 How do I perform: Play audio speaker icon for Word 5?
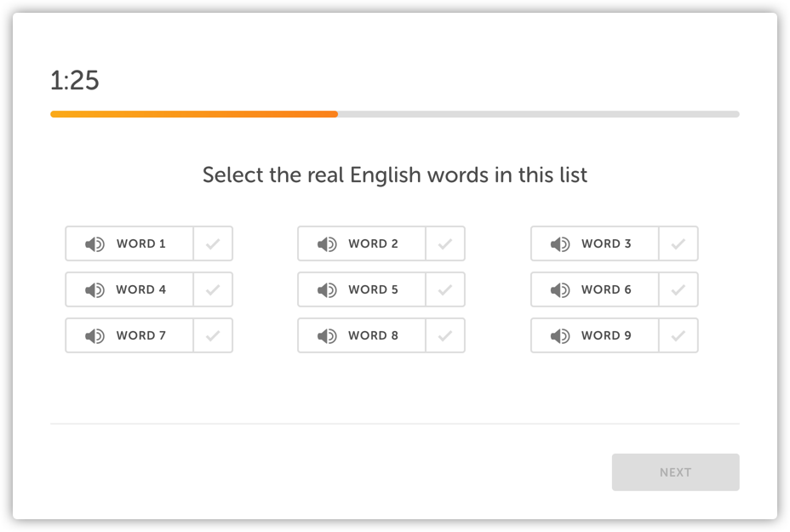coord(327,290)
